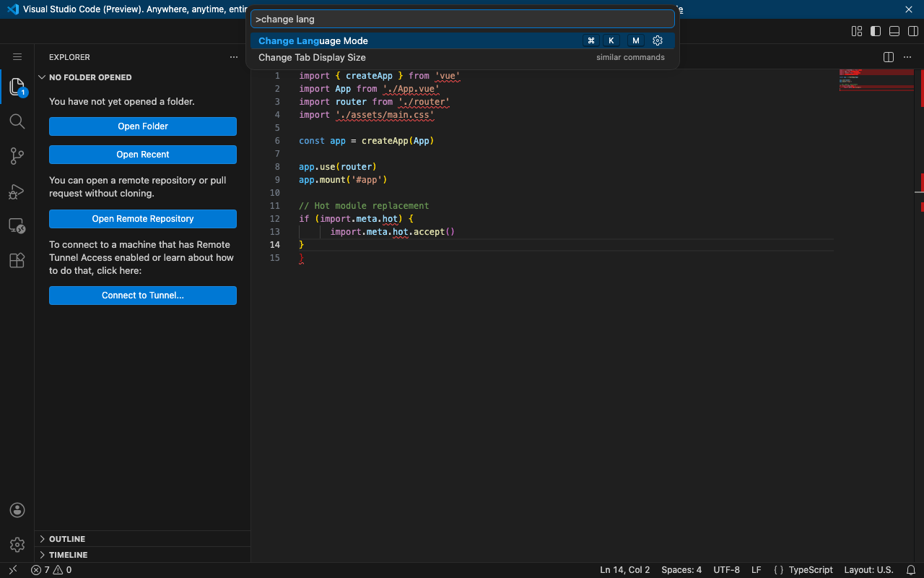Click the Open Remote Repository button

pyautogui.click(x=143, y=219)
